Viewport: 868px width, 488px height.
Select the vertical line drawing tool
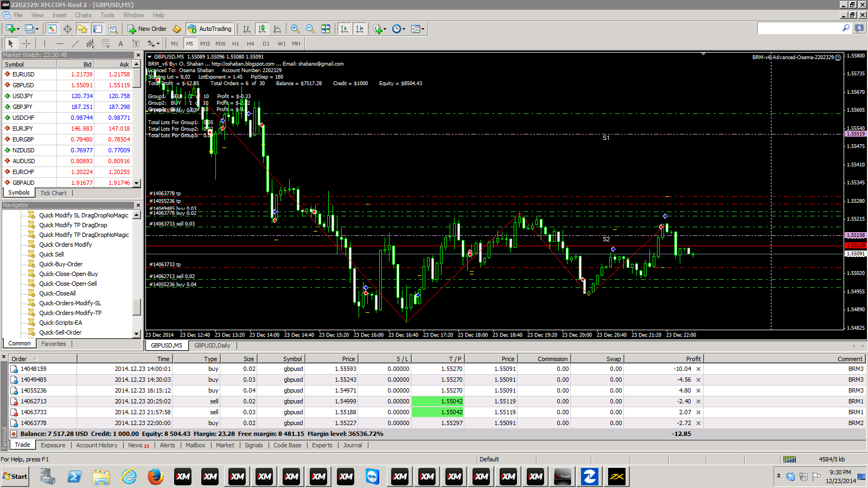click(44, 43)
